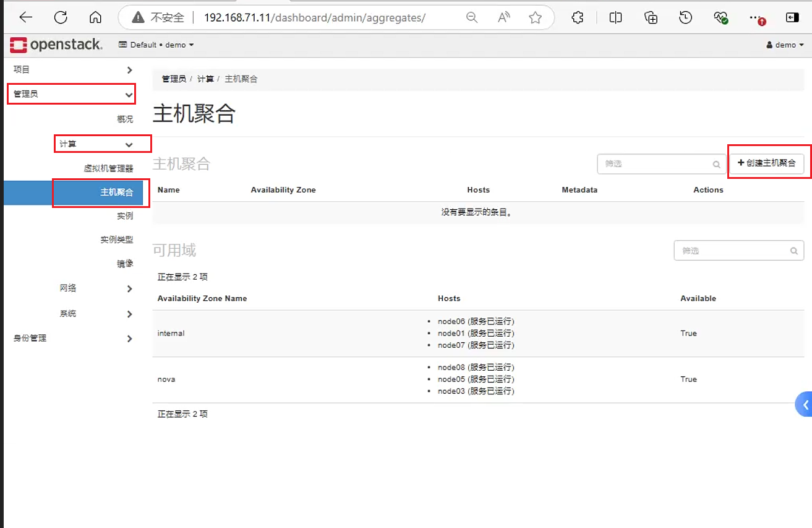Expand the 身份管理 sidebar section

(x=73, y=339)
